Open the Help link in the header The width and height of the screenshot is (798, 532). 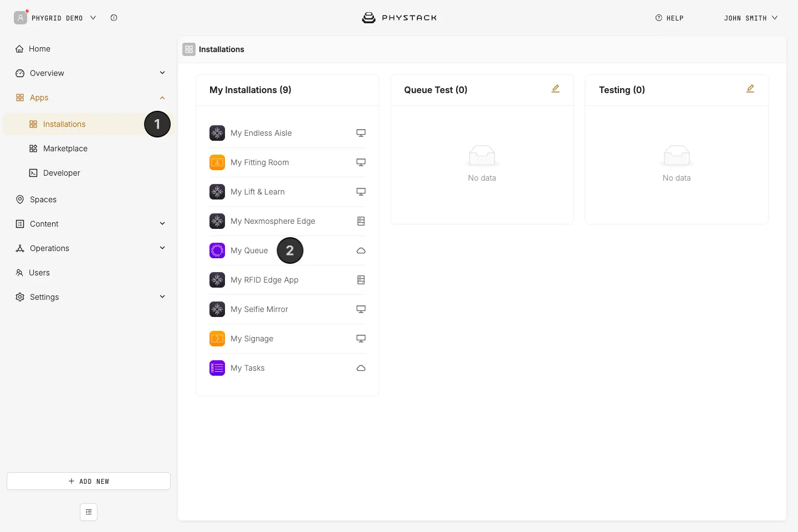pos(669,18)
